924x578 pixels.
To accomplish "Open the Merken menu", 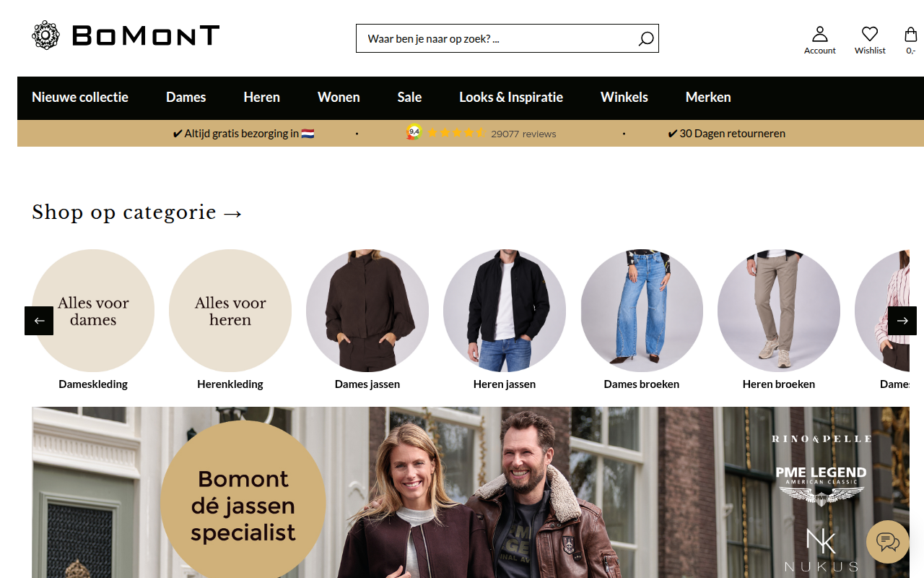I will (x=708, y=98).
